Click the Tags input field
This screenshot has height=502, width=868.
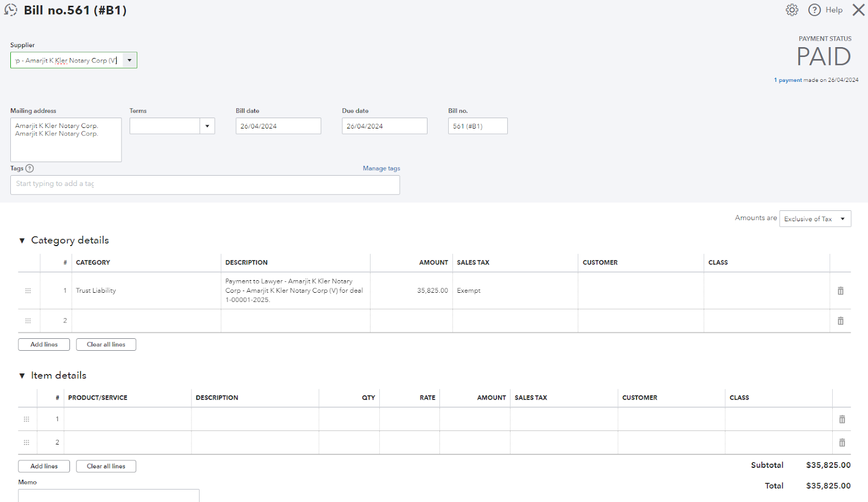tap(205, 185)
